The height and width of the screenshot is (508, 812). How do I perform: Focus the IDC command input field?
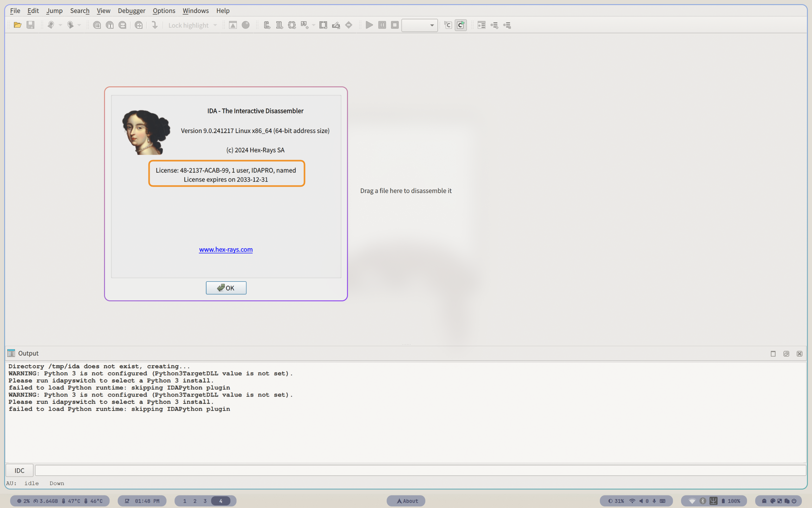click(420, 470)
